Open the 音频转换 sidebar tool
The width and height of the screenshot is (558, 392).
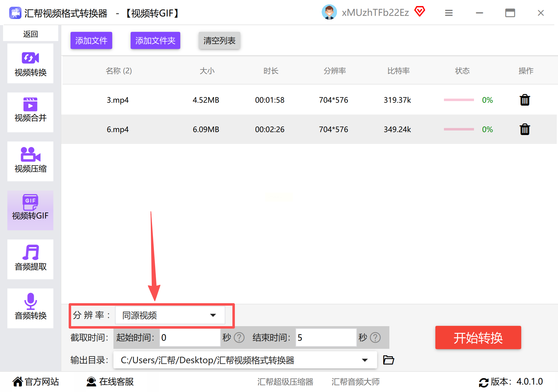pos(30,308)
